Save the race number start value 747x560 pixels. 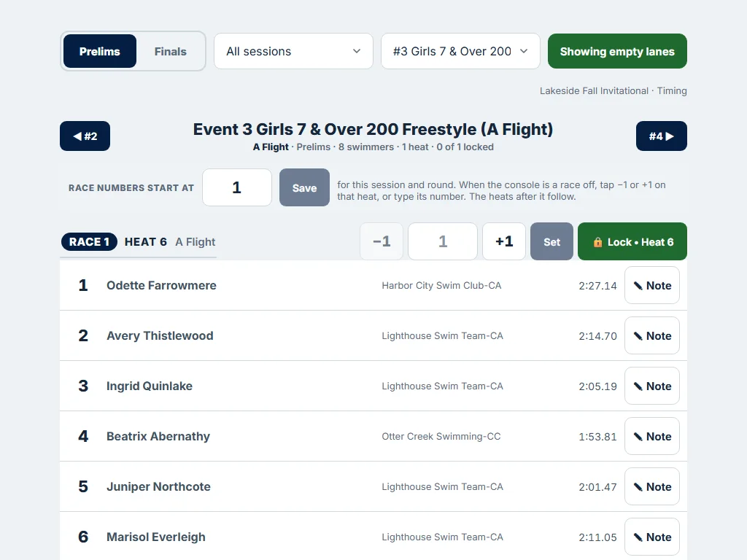coord(304,187)
